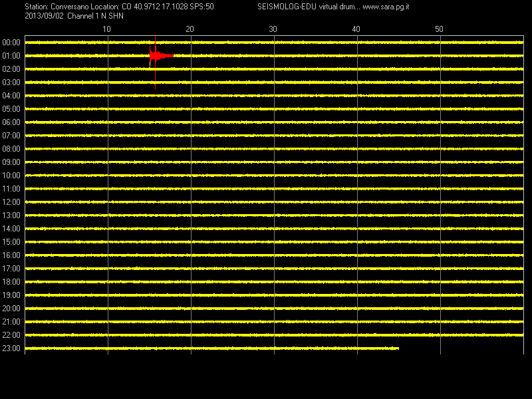
Task: Click the 20:00 hour label
Action: (11, 309)
